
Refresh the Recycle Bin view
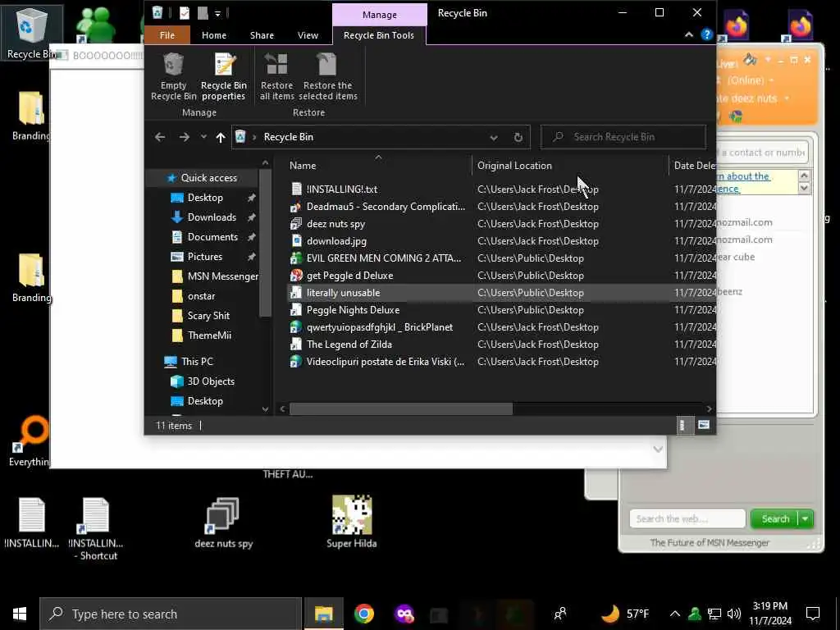518,138
